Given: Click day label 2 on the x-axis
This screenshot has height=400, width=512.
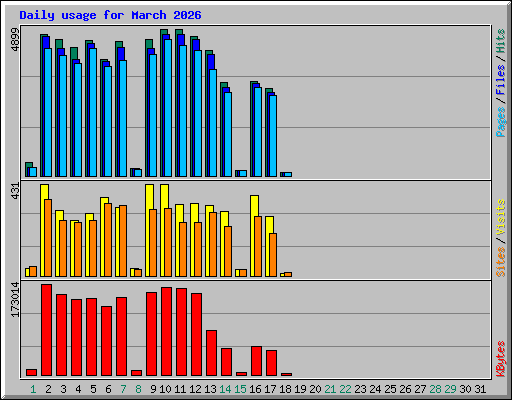Looking at the screenshot, I should click(x=48, y=389).
